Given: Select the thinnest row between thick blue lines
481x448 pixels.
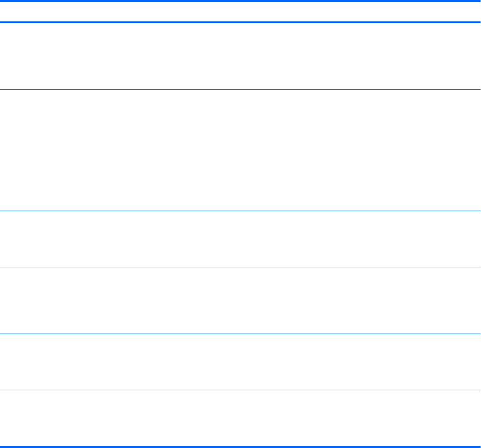Looking at the screenshot, I should pyautogui.click(x=241, y=12).
